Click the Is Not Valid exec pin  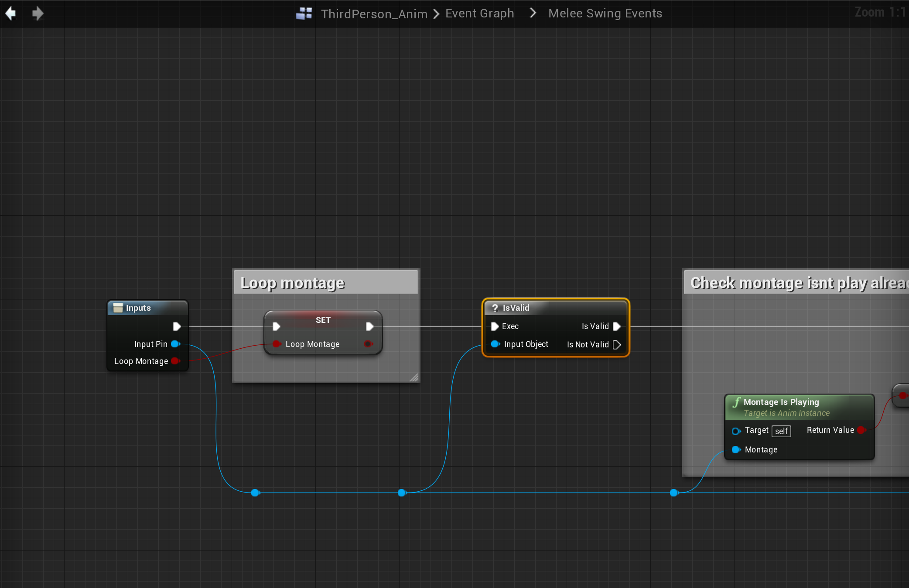617,345
